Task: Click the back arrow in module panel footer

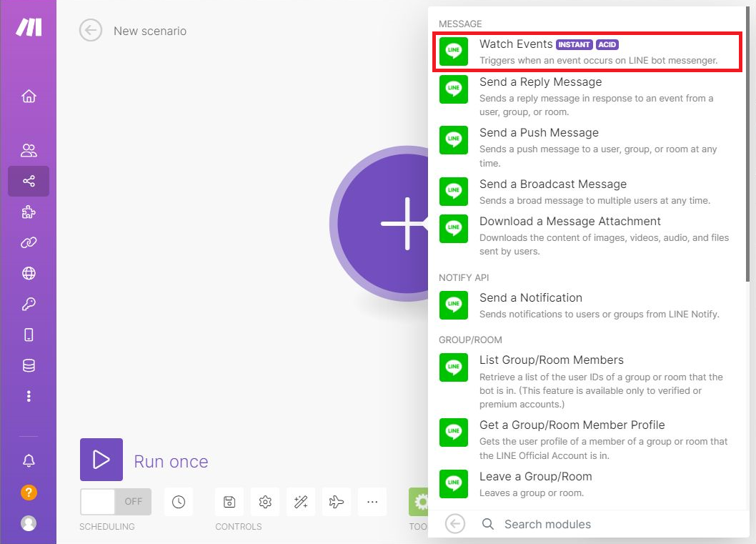Action: [x=454, y=524]
